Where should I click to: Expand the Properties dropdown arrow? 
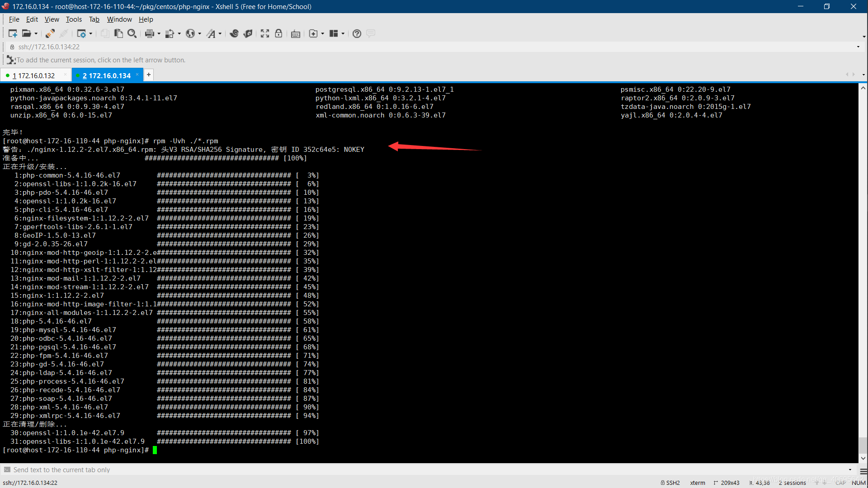pyautogui.click(x=91, y=33)
